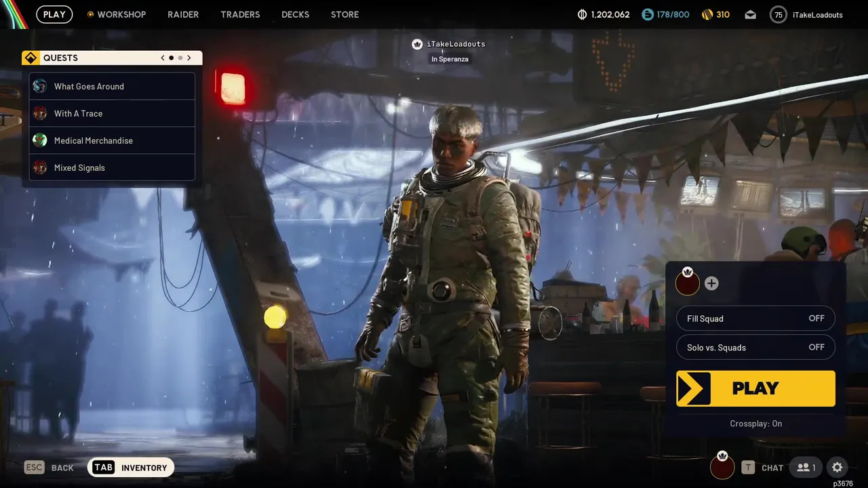868x488 pixels.
Task: Go to next quests page arrow
Action: 189,58
